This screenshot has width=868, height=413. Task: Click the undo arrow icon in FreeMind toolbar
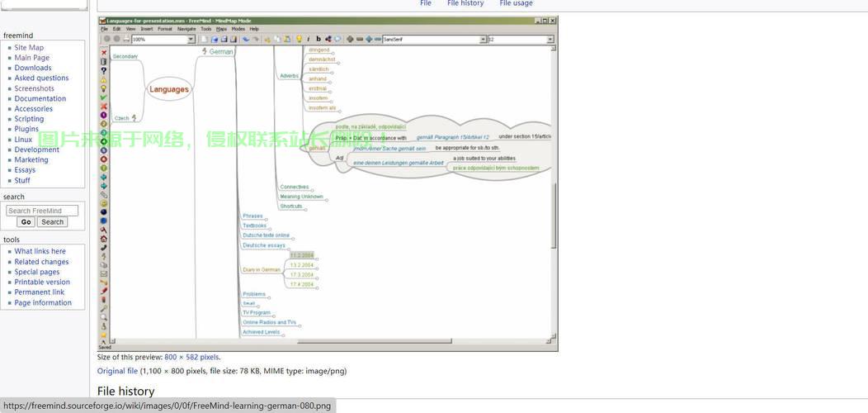coord(245,40)
